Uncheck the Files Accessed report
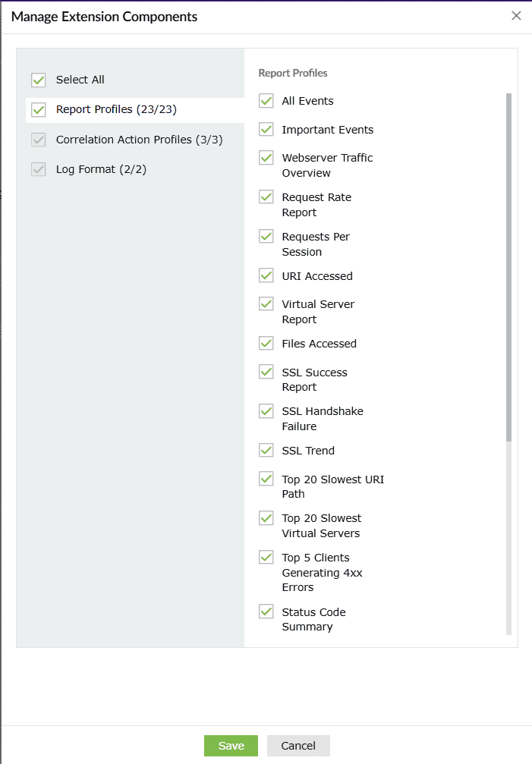The height and width of the screenshot is (764, 532). tap(266, 344)
